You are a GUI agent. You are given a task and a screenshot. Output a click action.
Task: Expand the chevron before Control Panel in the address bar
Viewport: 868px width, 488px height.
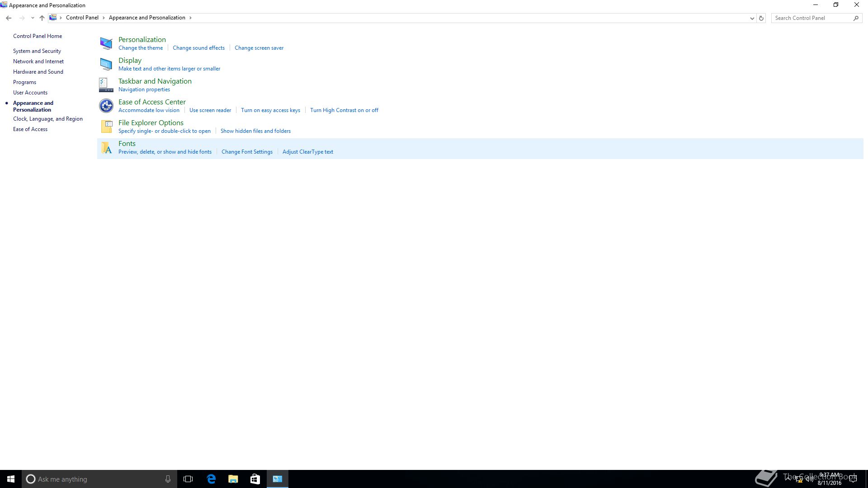point(61,18)
